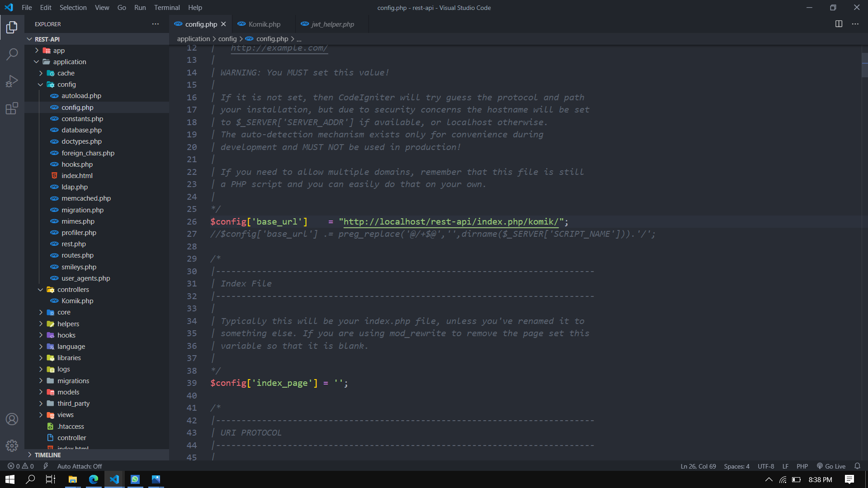The width and height of the screenshot is (868, 488).
Task: Open the File menu
Action: (x=27, y=7)
